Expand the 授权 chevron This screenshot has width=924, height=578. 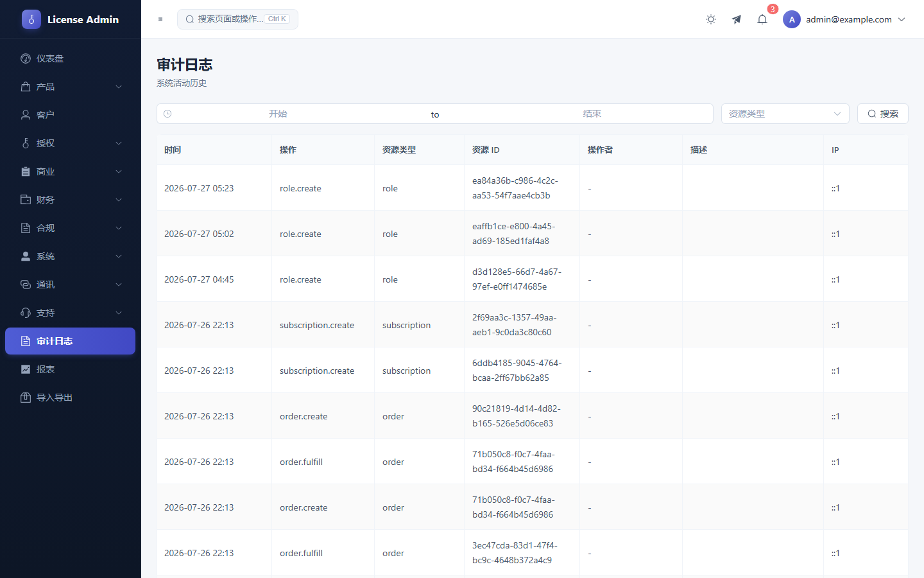tap(119, 143)
